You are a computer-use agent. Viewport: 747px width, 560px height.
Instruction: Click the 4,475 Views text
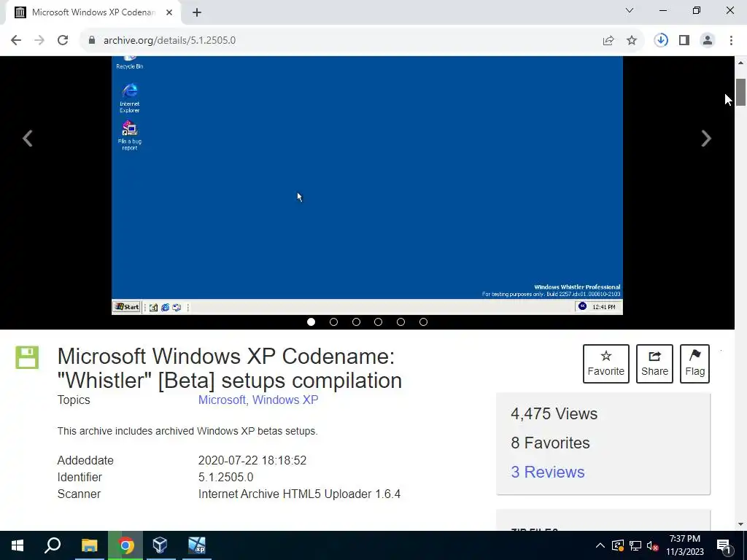(554, 414)
